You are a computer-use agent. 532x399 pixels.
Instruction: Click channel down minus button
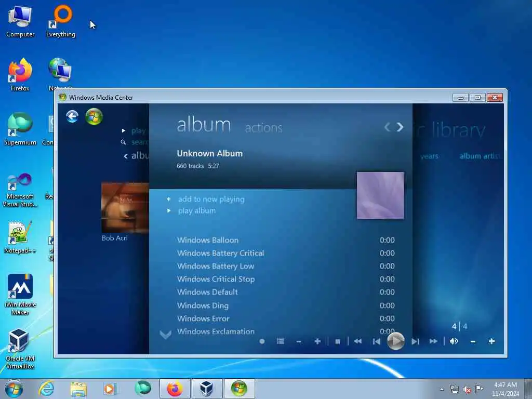[299, 342]
